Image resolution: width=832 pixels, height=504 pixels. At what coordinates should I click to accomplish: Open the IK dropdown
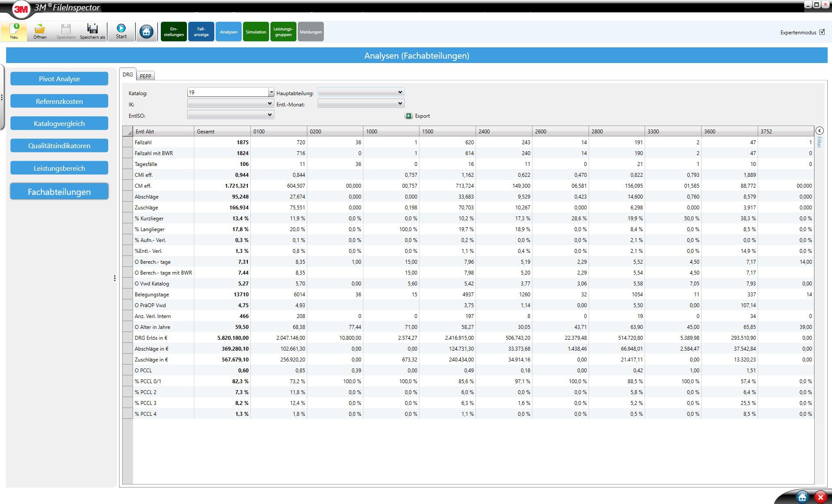pos(230,103)
